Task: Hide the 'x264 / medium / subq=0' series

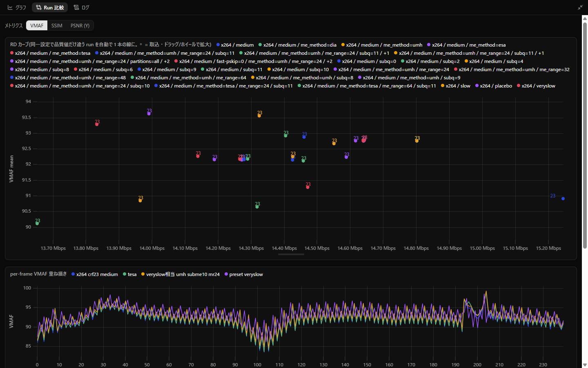Action: (x=367, y=61)
